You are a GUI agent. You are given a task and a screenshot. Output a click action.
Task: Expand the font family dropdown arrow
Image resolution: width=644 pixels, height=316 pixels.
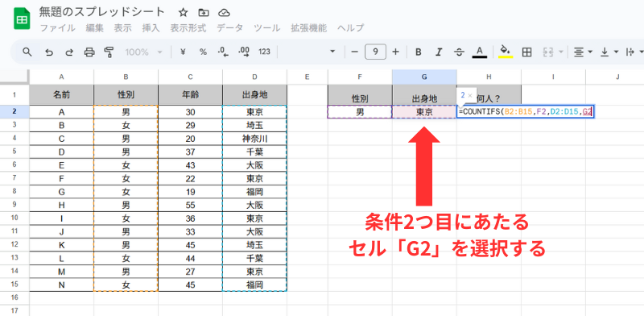332,52
